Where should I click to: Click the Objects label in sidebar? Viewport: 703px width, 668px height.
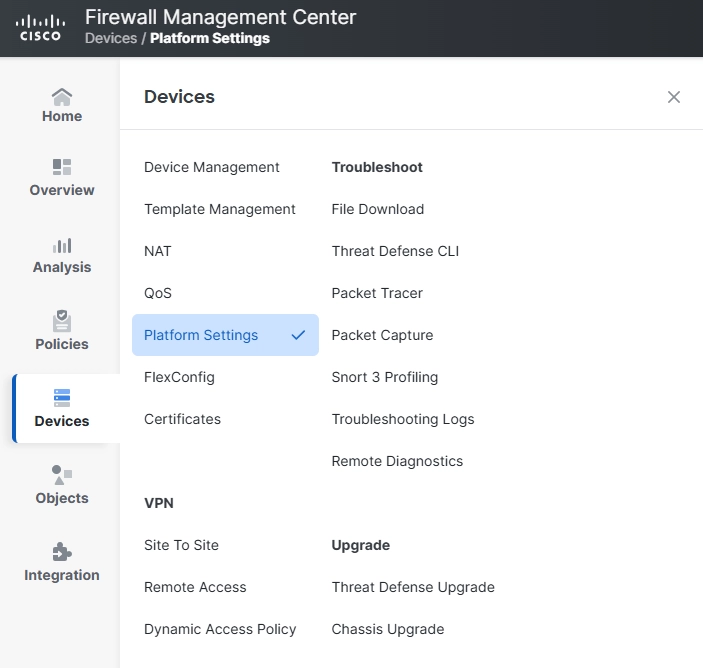point(62,498)
